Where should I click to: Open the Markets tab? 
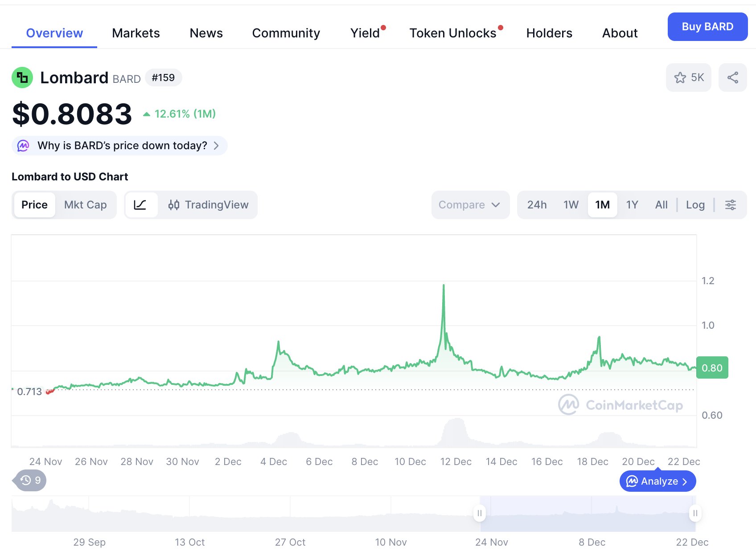coord(136,33)
